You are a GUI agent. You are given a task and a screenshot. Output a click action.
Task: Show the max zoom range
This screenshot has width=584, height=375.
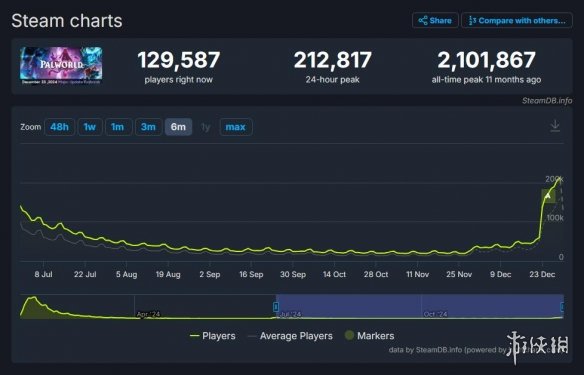pos(236,127)
